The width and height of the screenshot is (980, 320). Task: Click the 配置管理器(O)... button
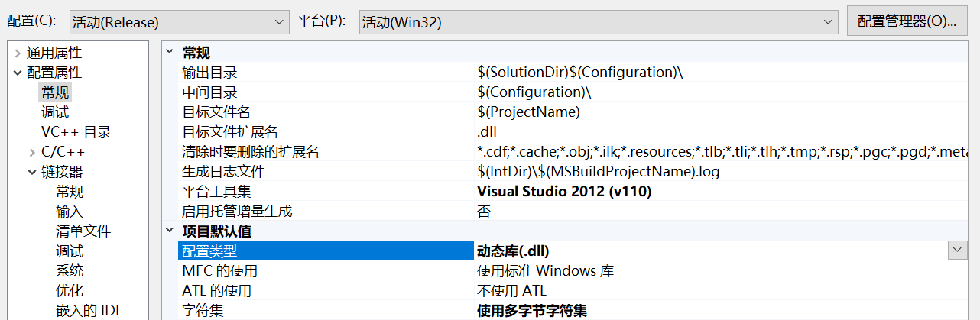[x=907, y=22]
